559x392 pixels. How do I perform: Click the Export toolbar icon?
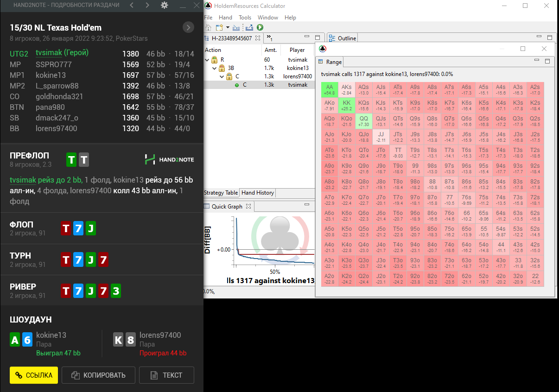tap(249, 28)
